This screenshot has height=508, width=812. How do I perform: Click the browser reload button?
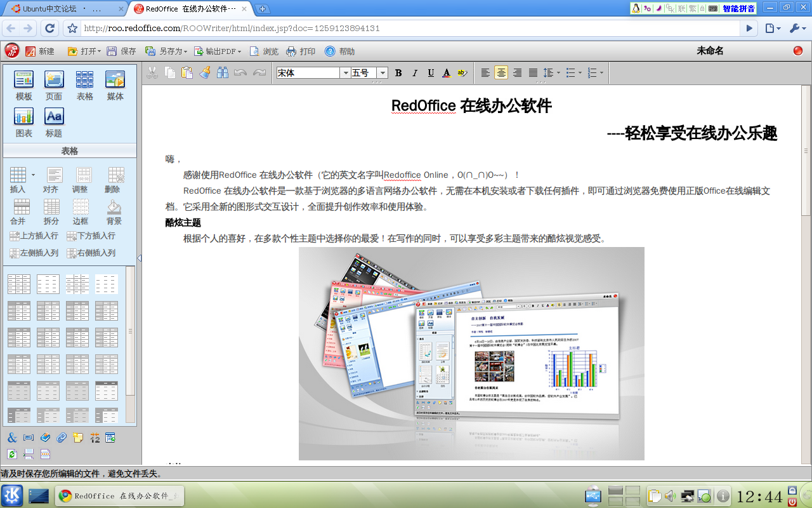(x=50, y=29)
